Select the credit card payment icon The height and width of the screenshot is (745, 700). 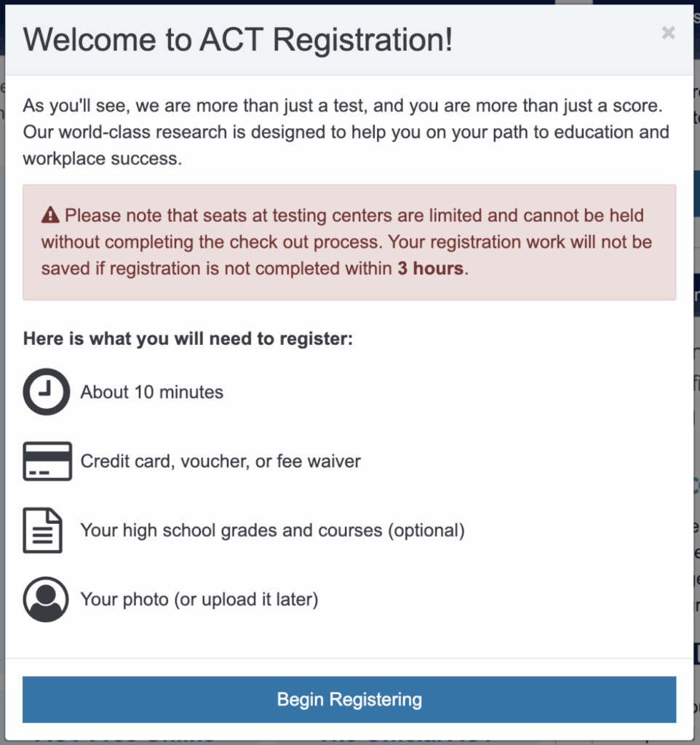(x=46, y=461)
